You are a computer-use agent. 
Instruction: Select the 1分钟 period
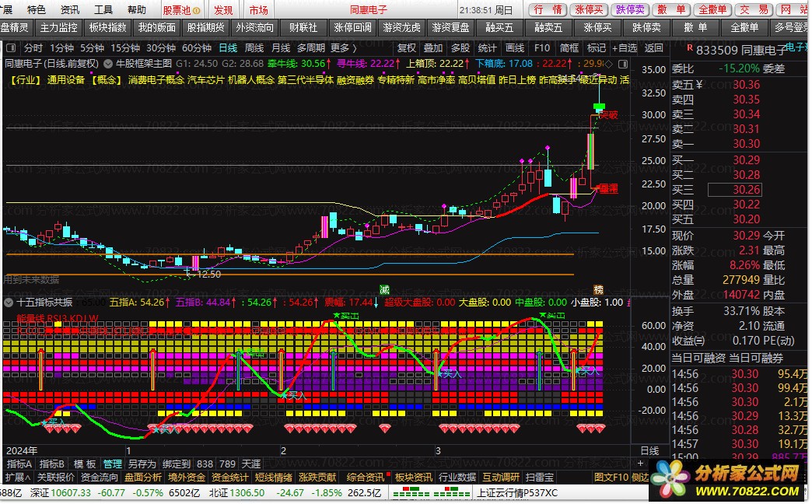(x=61, y=48)
